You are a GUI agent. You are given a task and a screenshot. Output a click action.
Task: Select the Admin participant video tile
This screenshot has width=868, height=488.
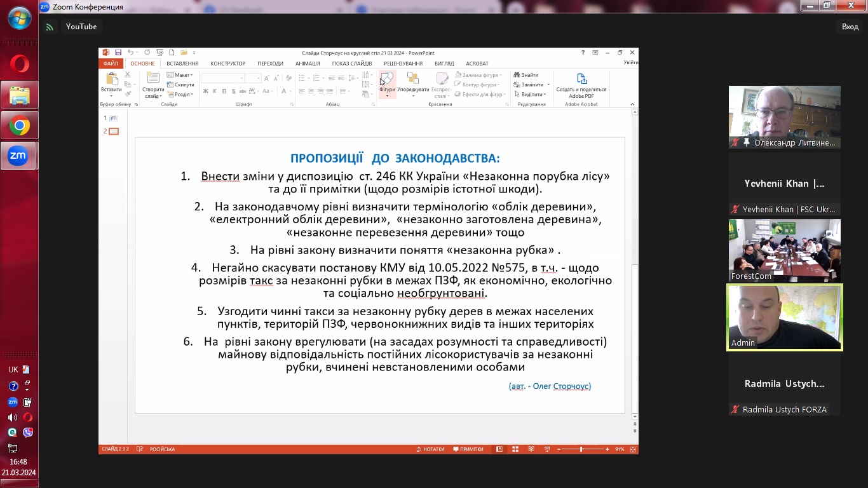pyautogui.click(x=784, y=317)
